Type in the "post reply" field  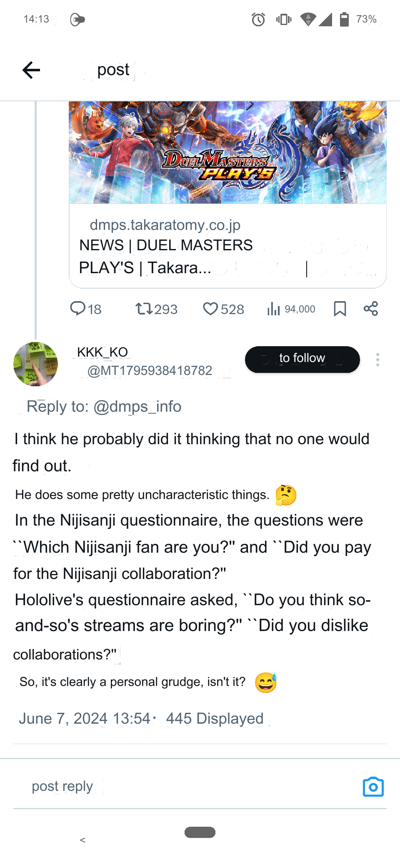pos(167,787)
